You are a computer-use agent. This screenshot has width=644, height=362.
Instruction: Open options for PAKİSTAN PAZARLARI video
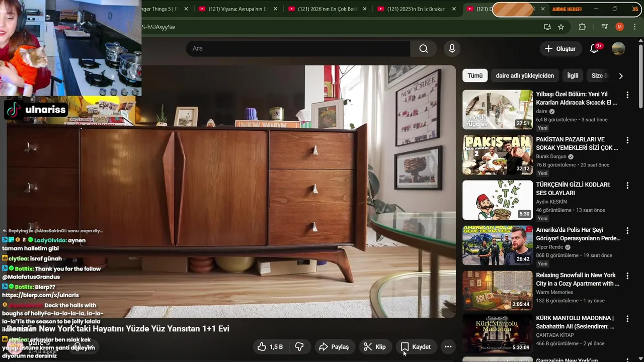tap(627, 140)
